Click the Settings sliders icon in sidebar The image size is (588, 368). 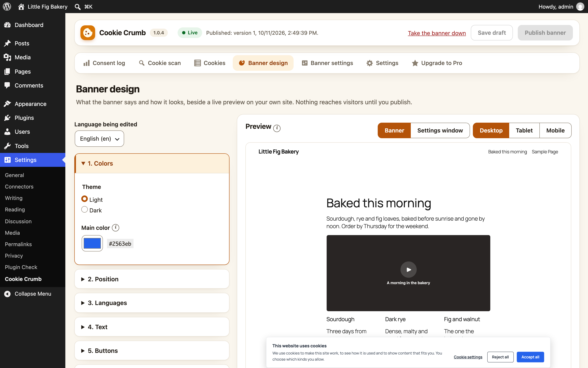pos(7,160)
